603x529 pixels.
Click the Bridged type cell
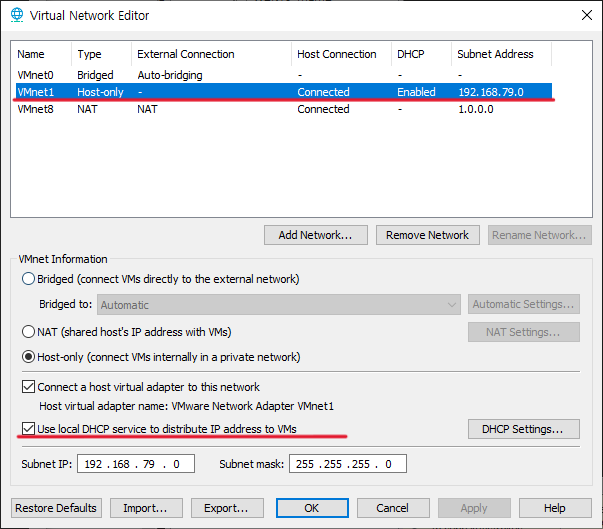95,75
